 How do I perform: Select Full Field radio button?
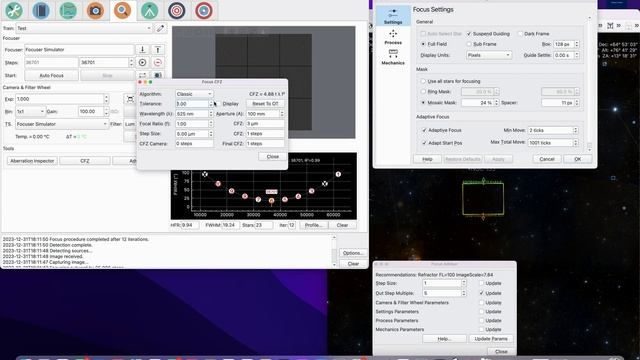[x=423, y=44]
